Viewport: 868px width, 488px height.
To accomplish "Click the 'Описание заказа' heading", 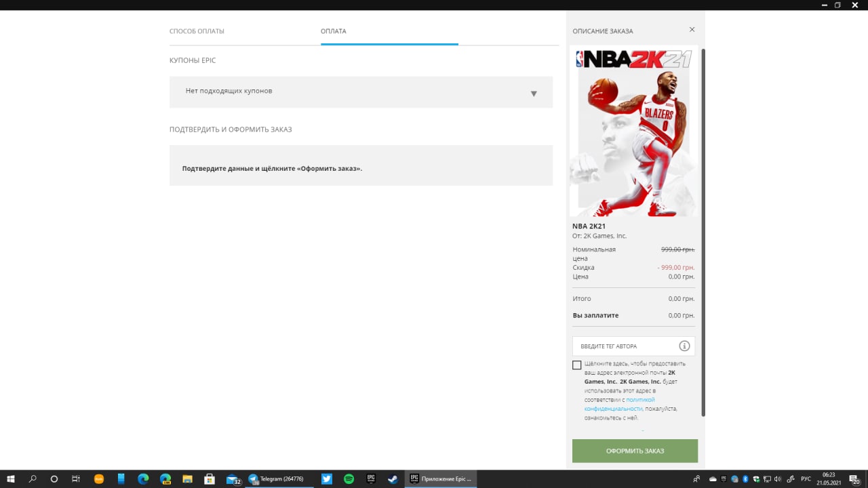I will (603, 31).
